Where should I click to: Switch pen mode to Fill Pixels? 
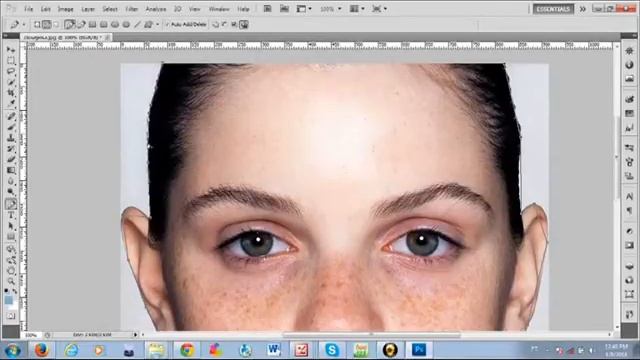click(56, 24)
